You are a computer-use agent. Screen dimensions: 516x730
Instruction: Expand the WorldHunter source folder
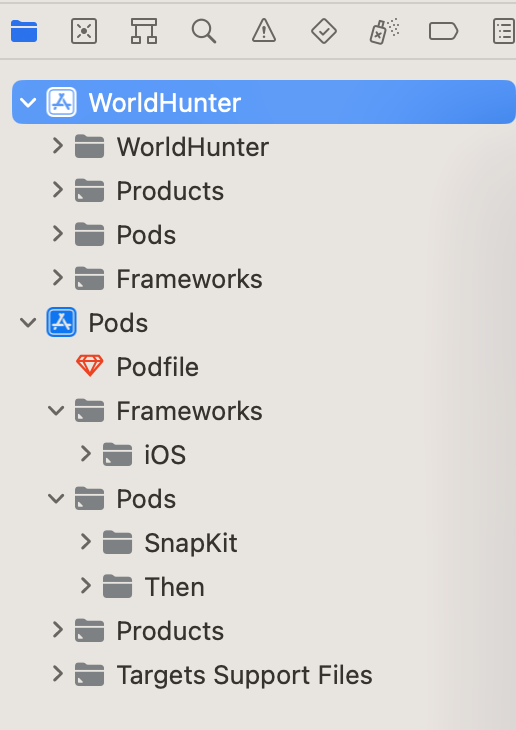(57, 146)
